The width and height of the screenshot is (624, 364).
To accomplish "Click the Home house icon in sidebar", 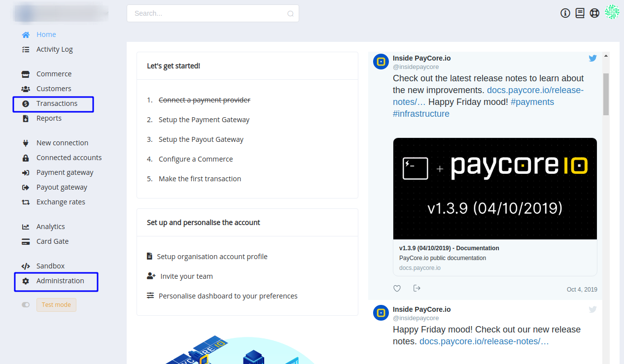I will pyautogui.click(x=26, y=35).
